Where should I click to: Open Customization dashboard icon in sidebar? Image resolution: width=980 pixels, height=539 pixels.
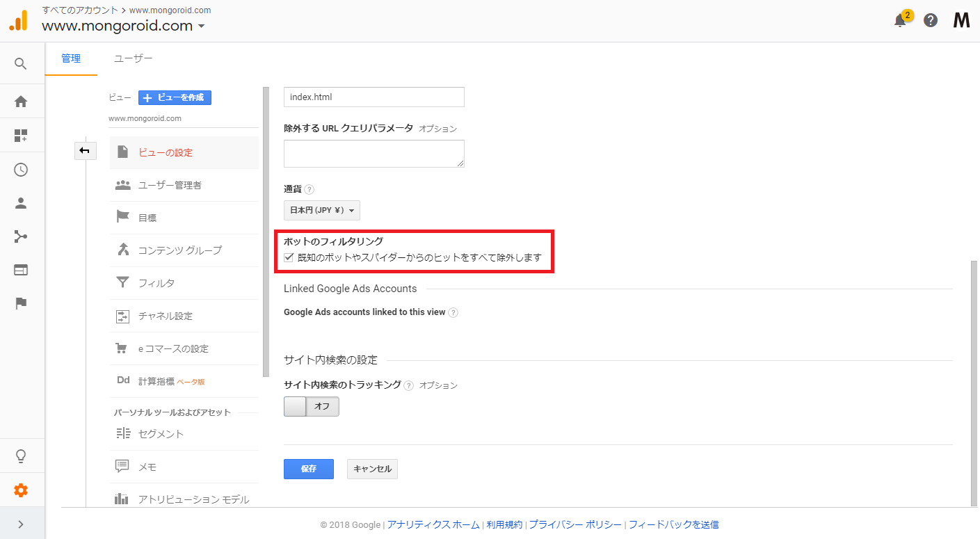[x=21, y=136]
